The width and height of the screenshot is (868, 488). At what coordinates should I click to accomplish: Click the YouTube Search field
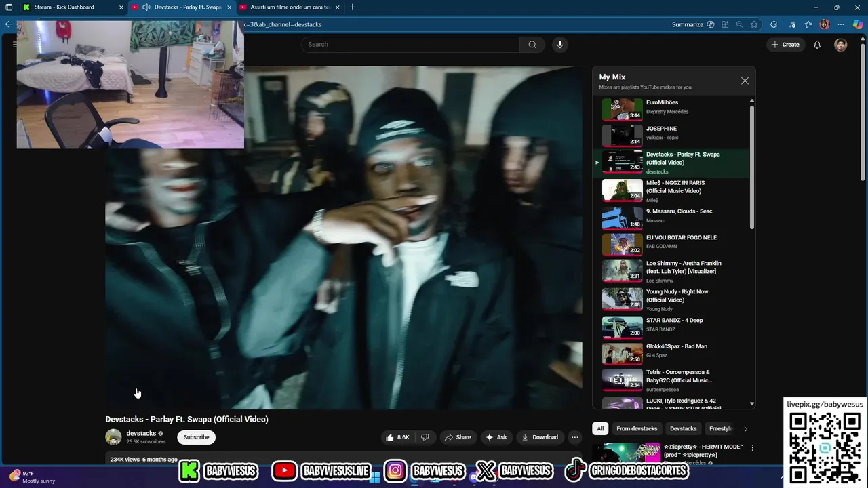410,45
